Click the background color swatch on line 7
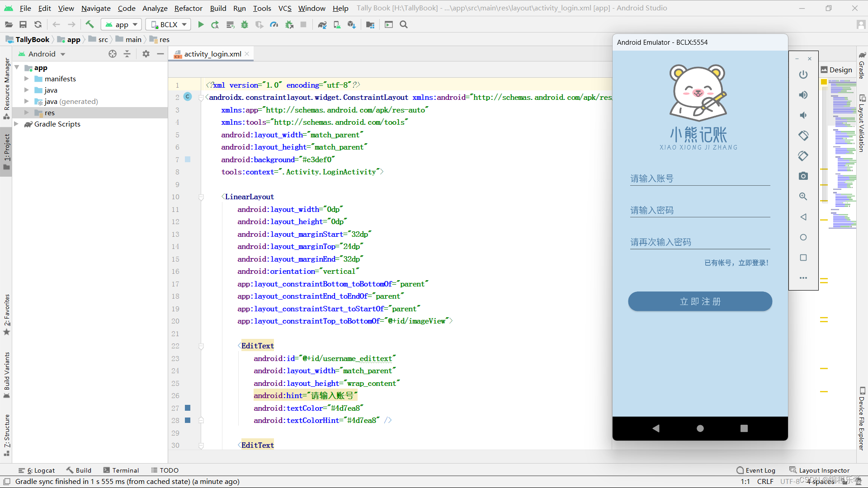This screenshot has width=868, height=488. pos(188,160)
